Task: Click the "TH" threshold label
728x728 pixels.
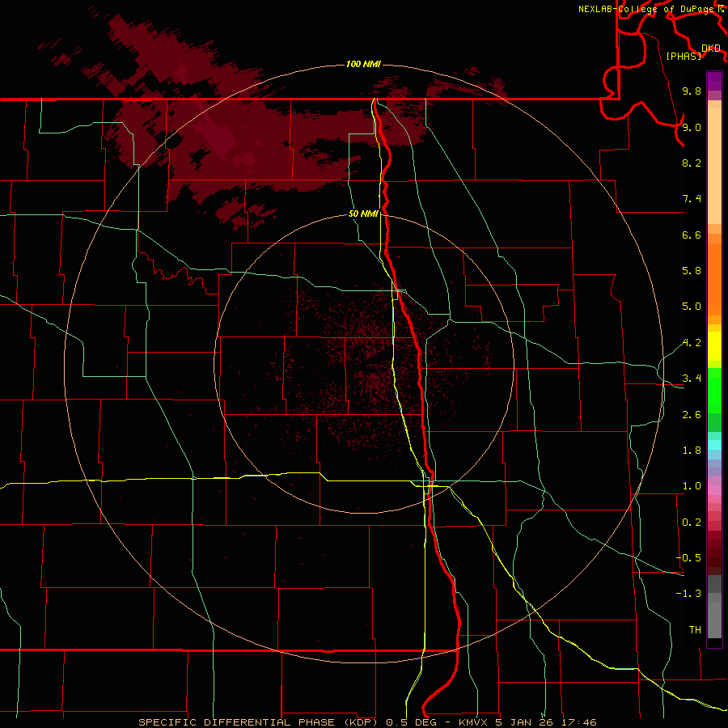Action: [695, 629]
